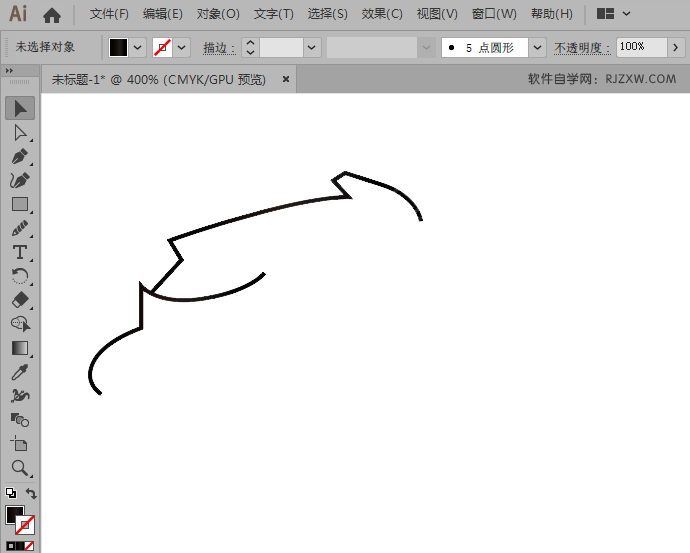Image resolution: width=690 pixels, height=553 pixels.
Task: Select the Zoom tool
Action: coord(20,468)
